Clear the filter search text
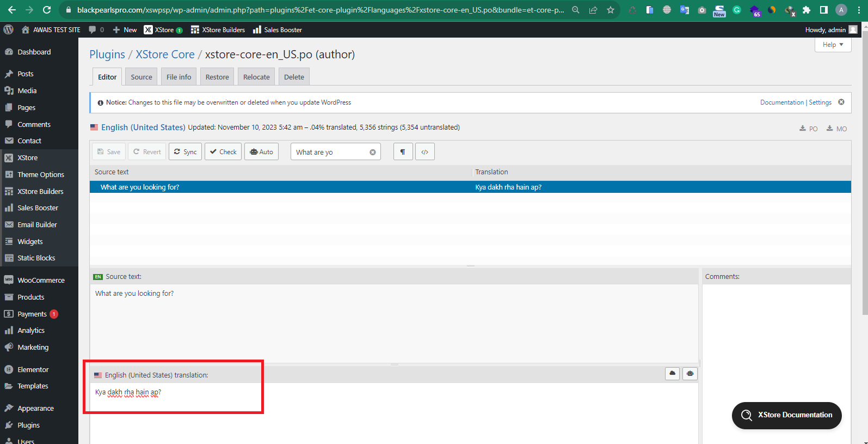The image size is (868, 444). tap(373, 152)
